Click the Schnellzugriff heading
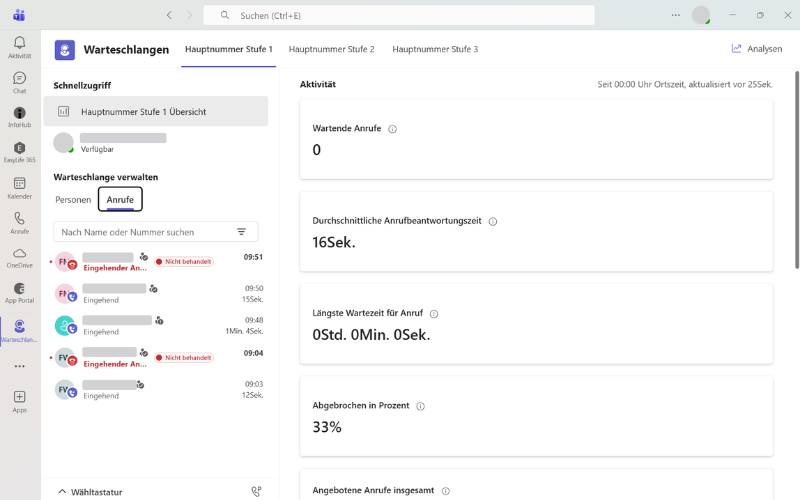 (82, 85)
